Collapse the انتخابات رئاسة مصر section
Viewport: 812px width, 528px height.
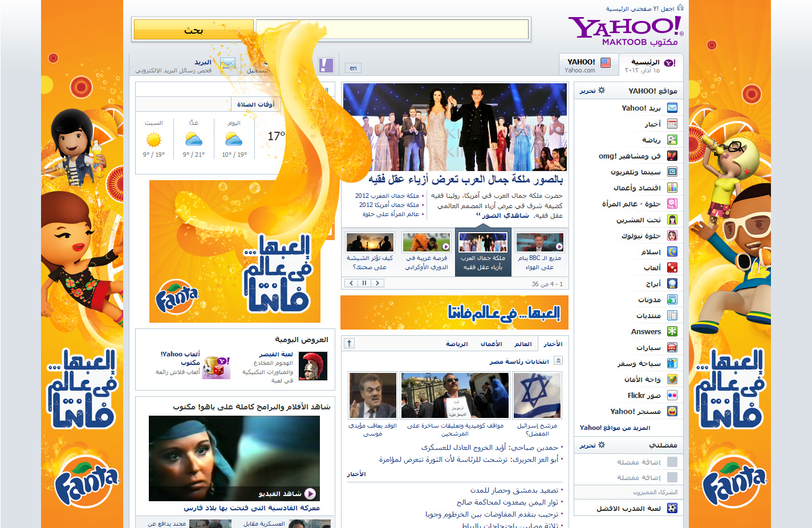click(558, 361)
